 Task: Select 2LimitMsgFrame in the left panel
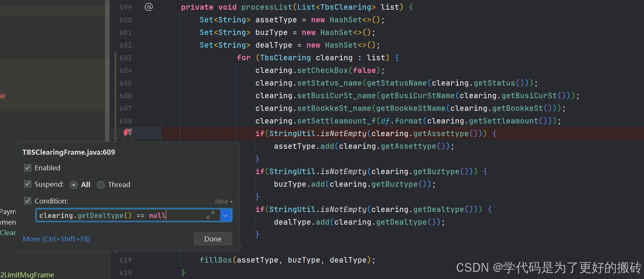point(27,274)
